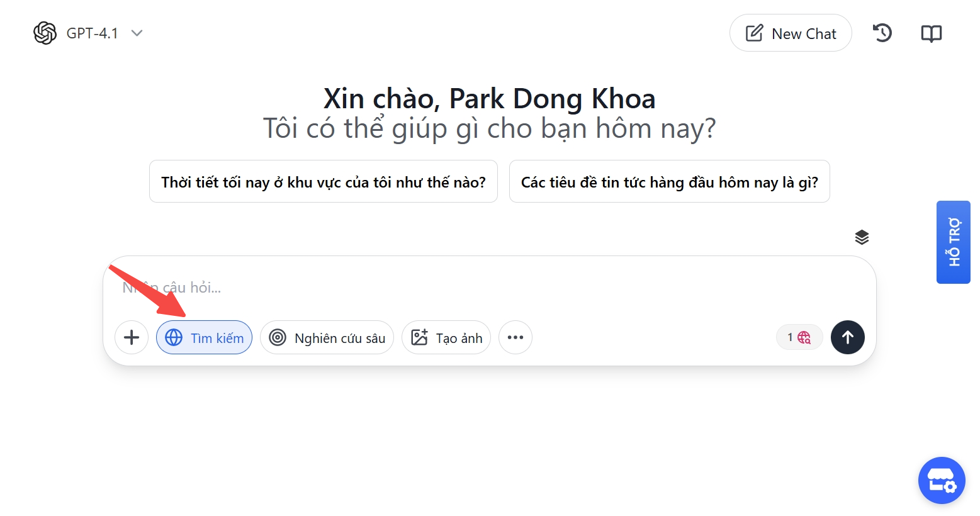Click the stacked layers icon

862,237
